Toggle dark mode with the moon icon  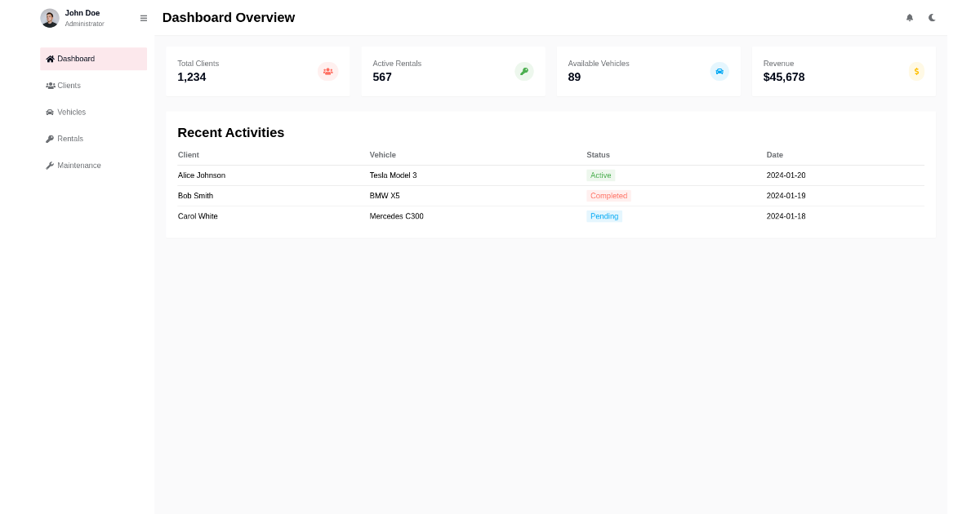932,17
